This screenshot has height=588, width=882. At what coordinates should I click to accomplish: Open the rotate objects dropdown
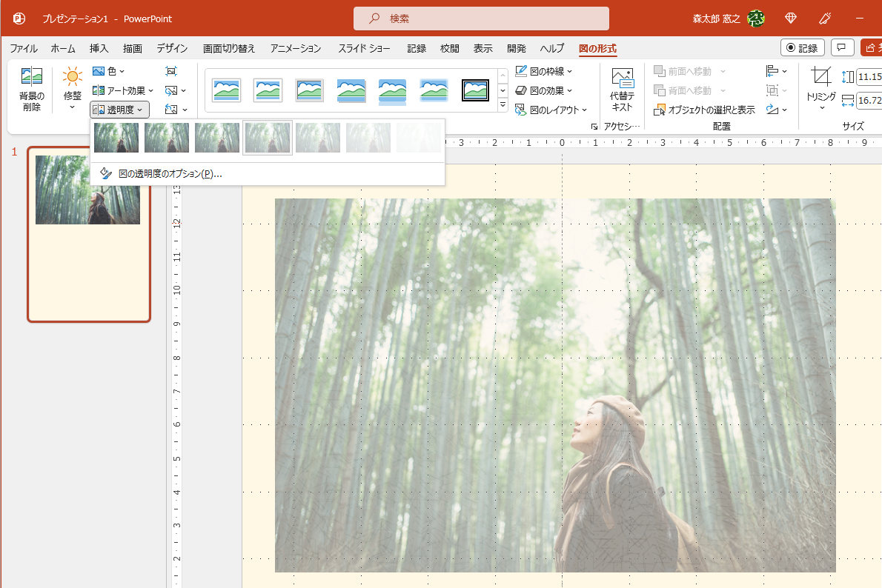pyautogui.click(x=776, y=110)
